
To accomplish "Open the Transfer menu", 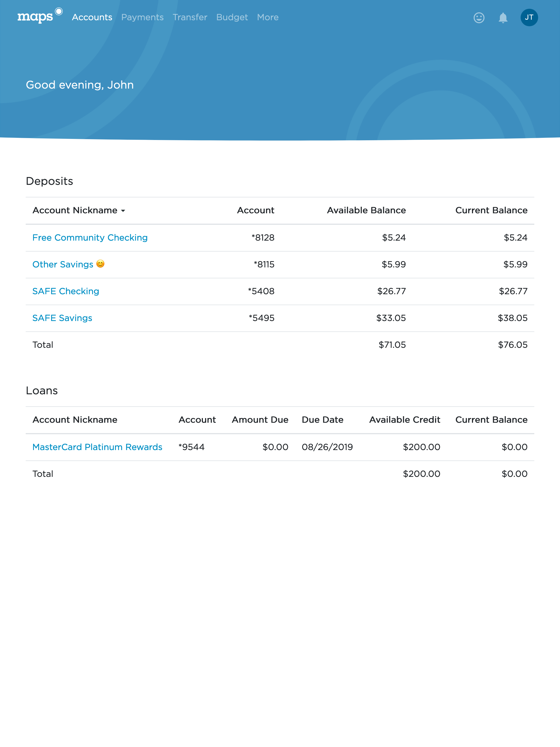I will coord(190,17).
